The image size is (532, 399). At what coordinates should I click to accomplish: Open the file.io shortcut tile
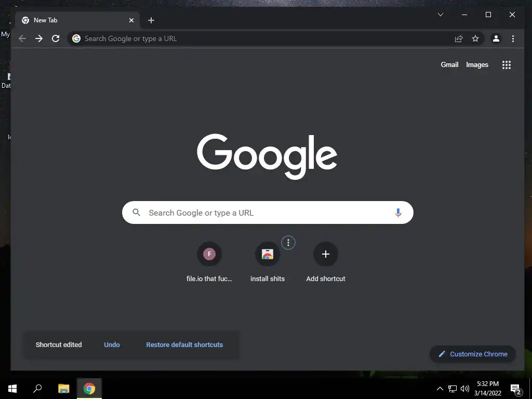tap(209, 262)
